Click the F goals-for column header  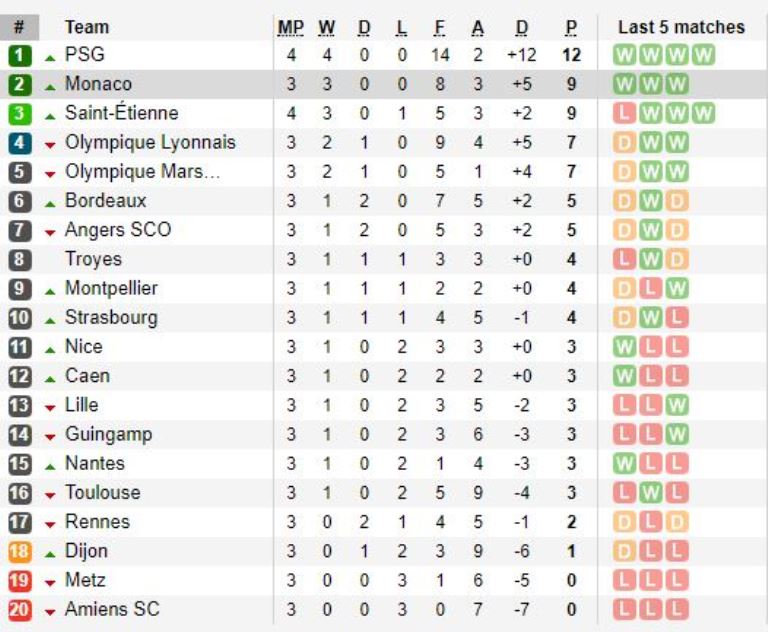point(440,27)
